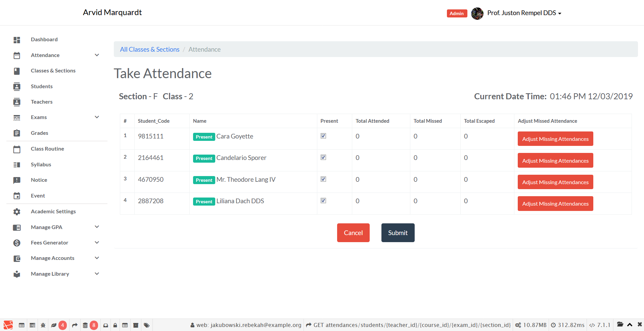
Task: Adjust Missing Attendances for Candelario Sporer
Action: (x=555, y=160)
